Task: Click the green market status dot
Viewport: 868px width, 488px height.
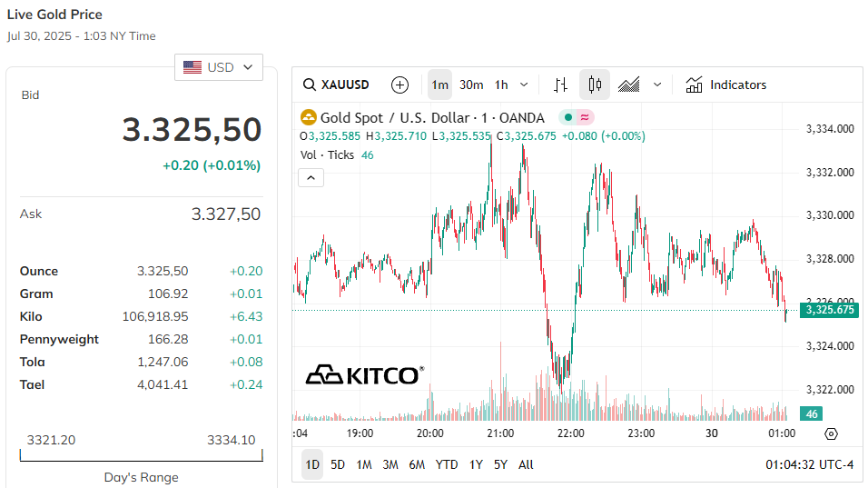Action: pos(568,117)
